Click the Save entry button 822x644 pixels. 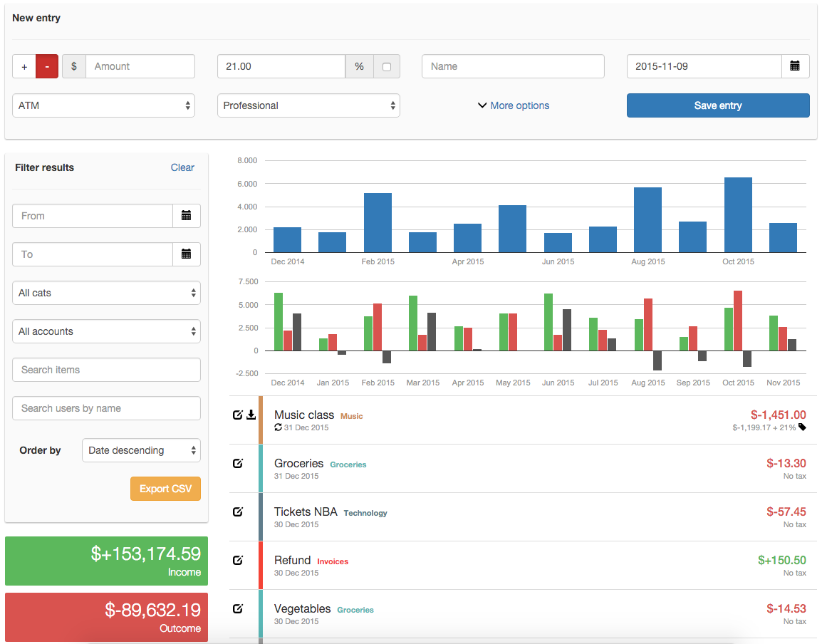pos(717,105)
